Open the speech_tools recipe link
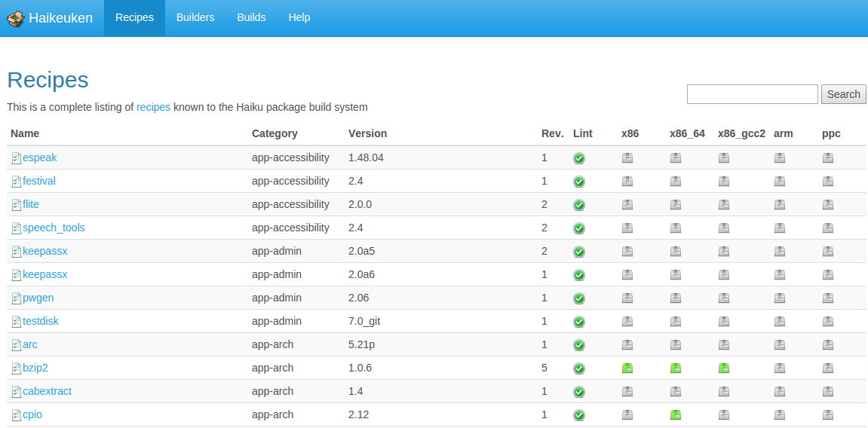Viewport: 868px width, 428px height. point(54,228)
